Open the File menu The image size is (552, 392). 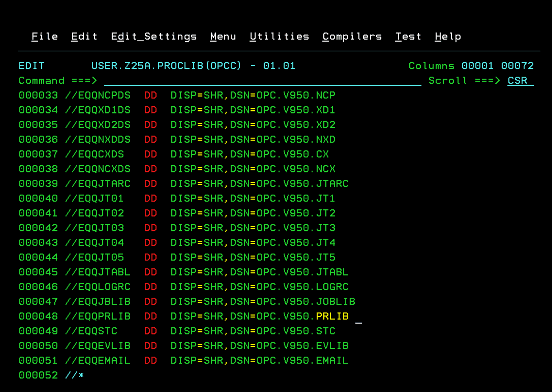[44, 37]
